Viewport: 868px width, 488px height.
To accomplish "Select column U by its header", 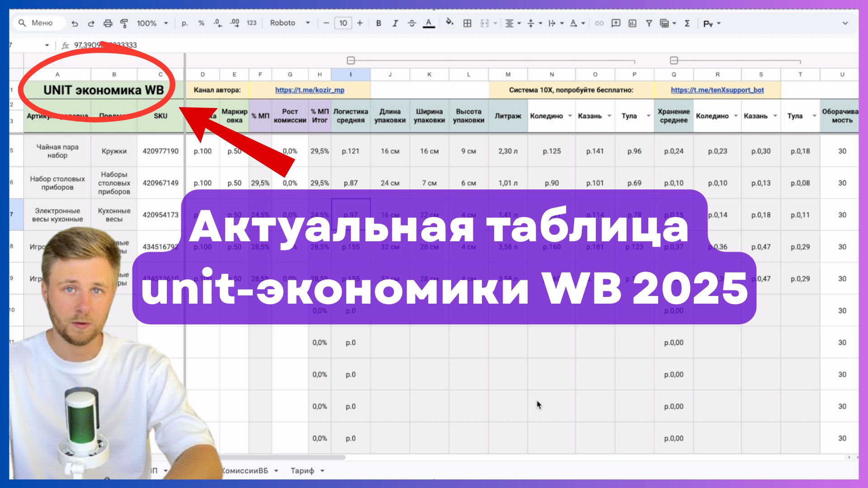I will click(x=842, y=75).
